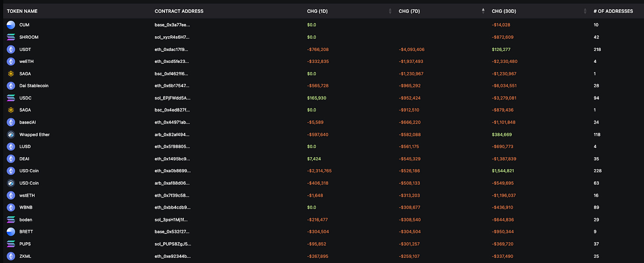Click 30D change value $126,277

[501, 50]
